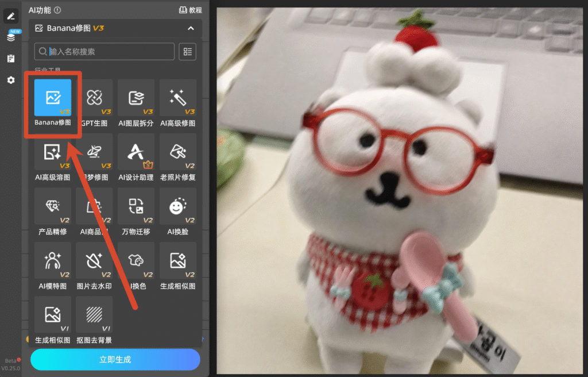This screenshot has width=588, height=377.
Task: Collapse the Banana修图 dropdown chevron
Action: tap(191, 28)
